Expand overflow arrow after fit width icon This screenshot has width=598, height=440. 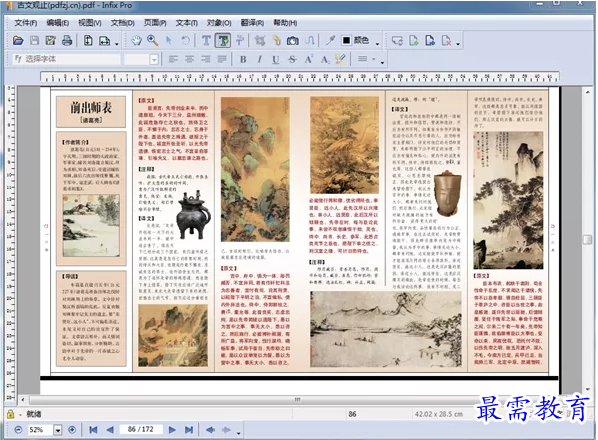[117, 44]
